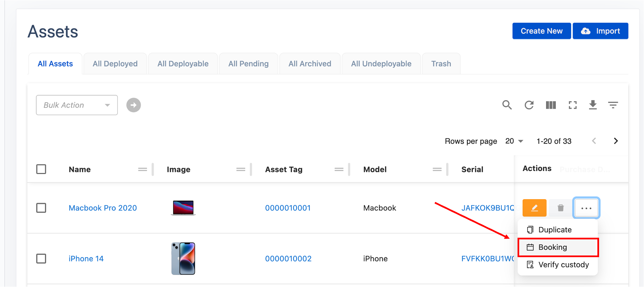The width and height of the screenshot is (644, 287).
Task: Toggle fullscreen table view
Action: [573, 105]
